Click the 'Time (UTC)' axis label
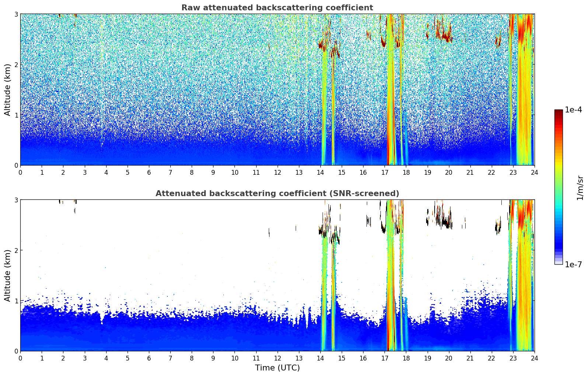 (x=277, y=368)
